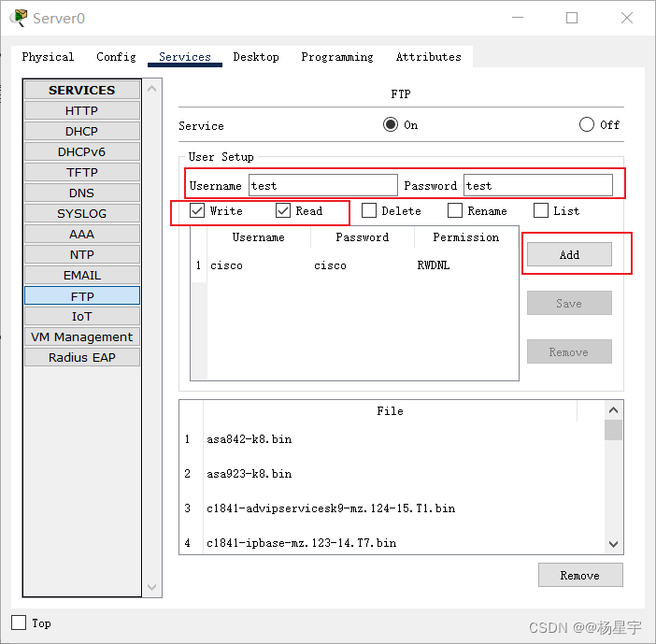Screen dimensions: 656x644
Task: Turn the FTP service On
Action: (391, 124)
